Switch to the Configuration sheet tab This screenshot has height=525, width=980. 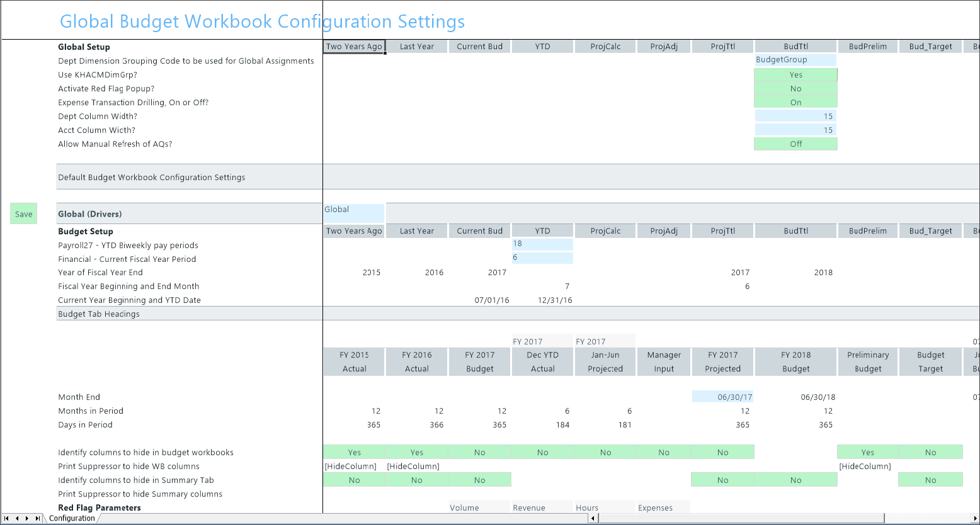coord(72,519)
